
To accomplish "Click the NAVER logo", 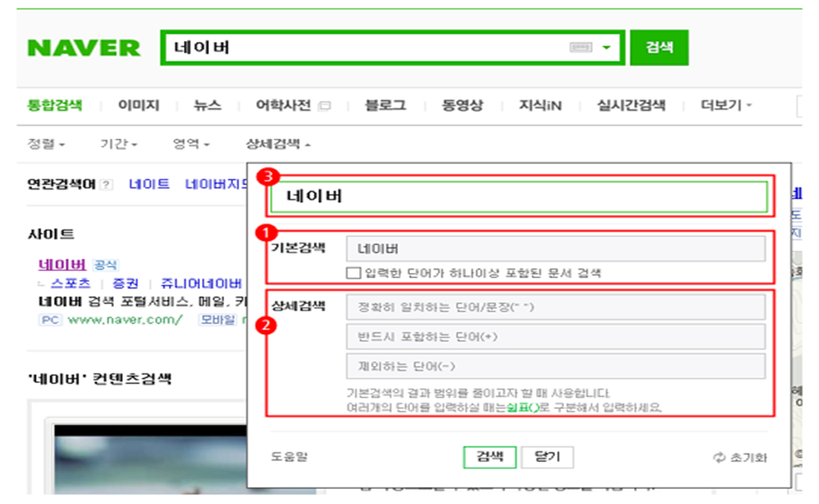I will point(84,48).
